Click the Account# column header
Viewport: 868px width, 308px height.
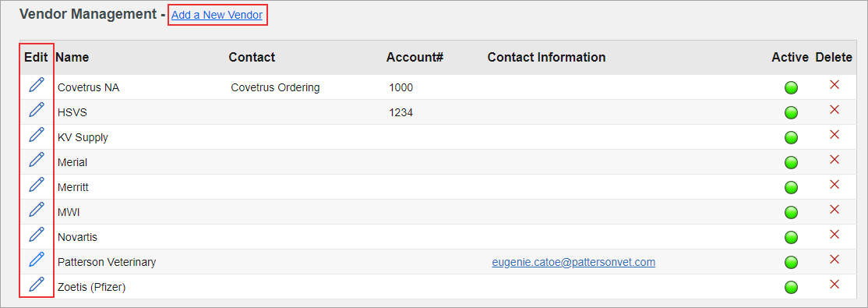[415, 57]
